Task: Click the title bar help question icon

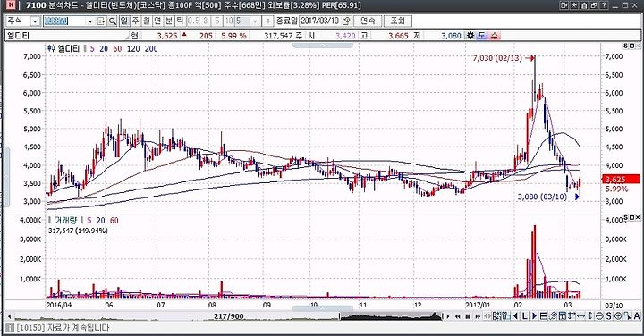Action: click(x=604, y=5)
